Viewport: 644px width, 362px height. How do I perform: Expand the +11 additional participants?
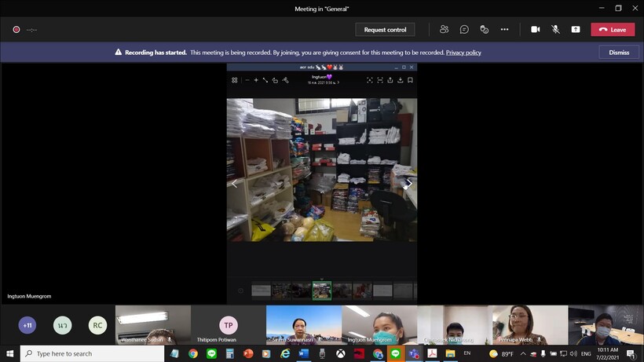(x=27, y=325)
